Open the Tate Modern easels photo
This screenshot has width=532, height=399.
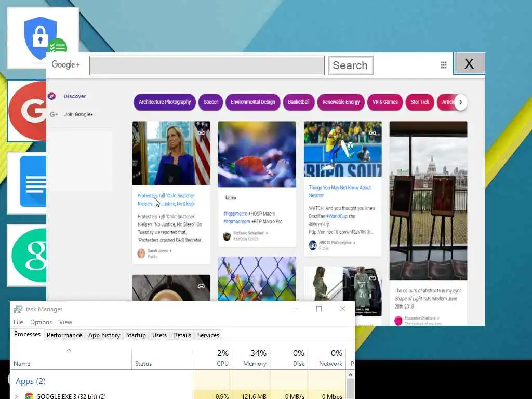(x=428, y=201)
